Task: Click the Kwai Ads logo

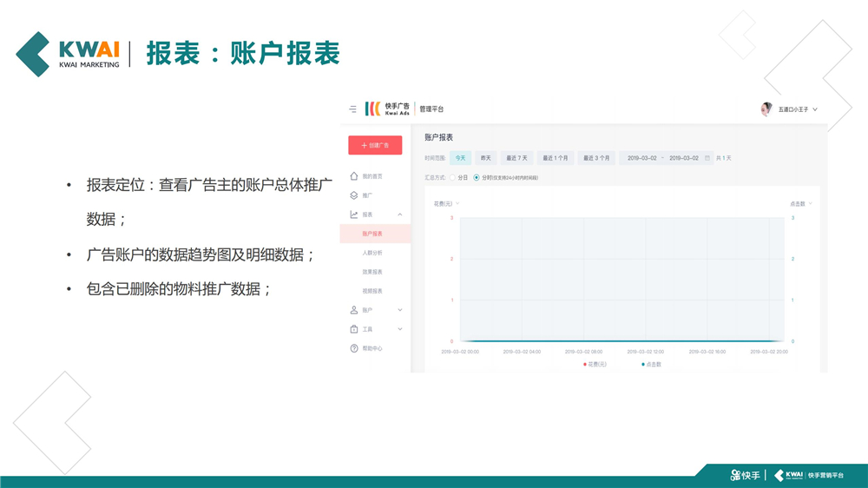Action: [387, 109]
